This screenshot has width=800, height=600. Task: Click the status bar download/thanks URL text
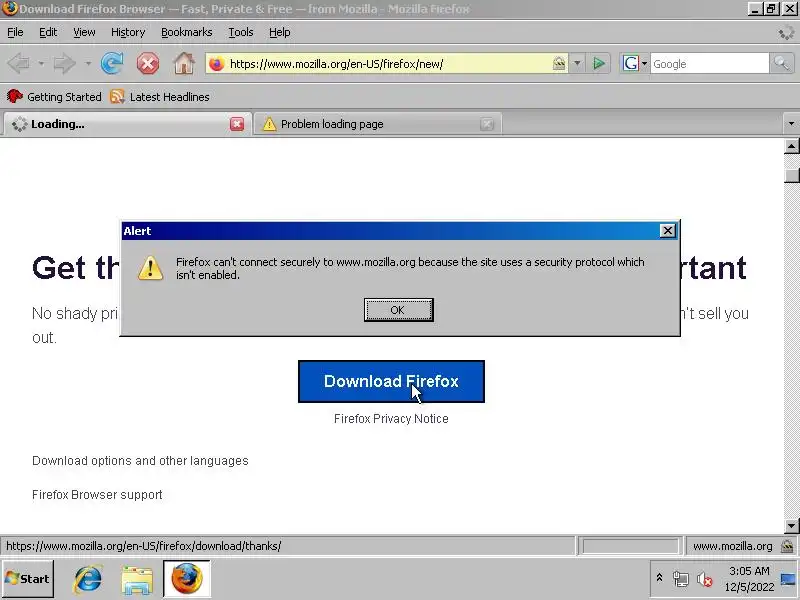point(143,546)
